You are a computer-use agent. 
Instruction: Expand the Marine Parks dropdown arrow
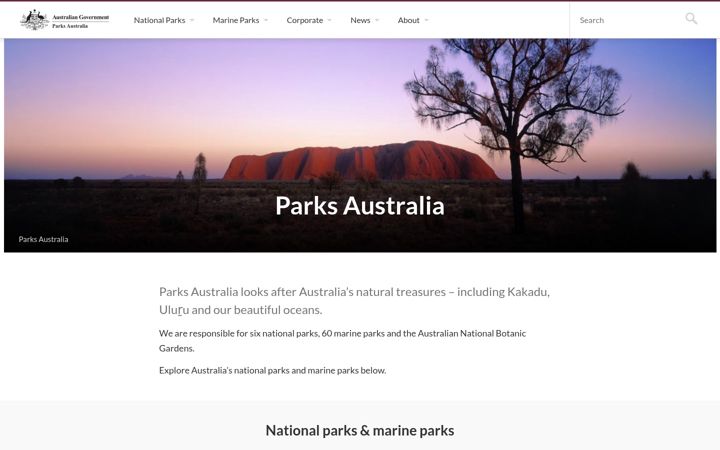pyautogui.click(x=266, y=20)
